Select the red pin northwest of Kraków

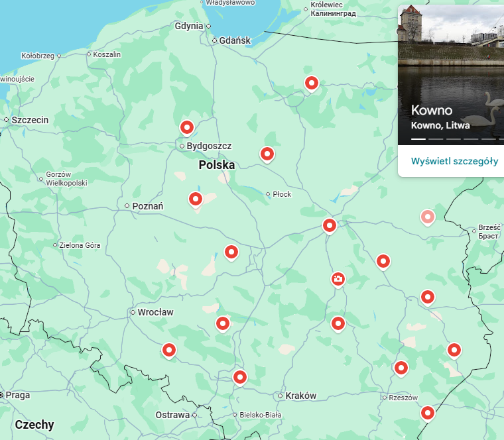coord(240,377)
